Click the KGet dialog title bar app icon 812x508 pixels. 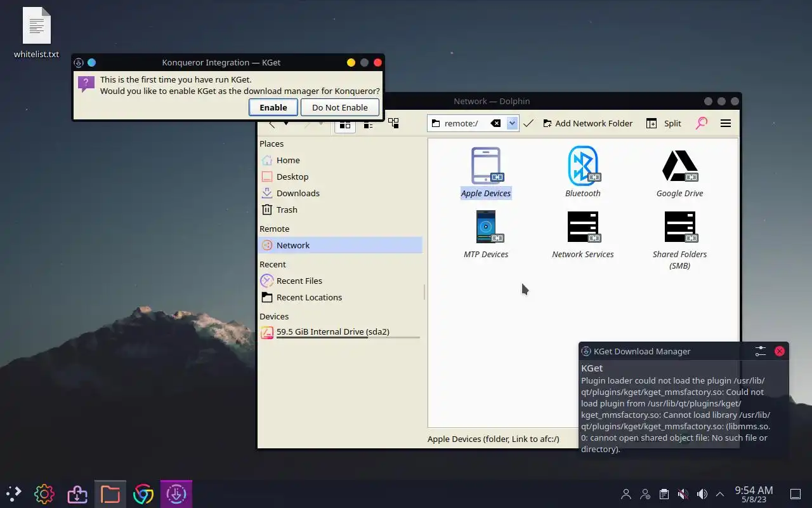coord(79,62)
